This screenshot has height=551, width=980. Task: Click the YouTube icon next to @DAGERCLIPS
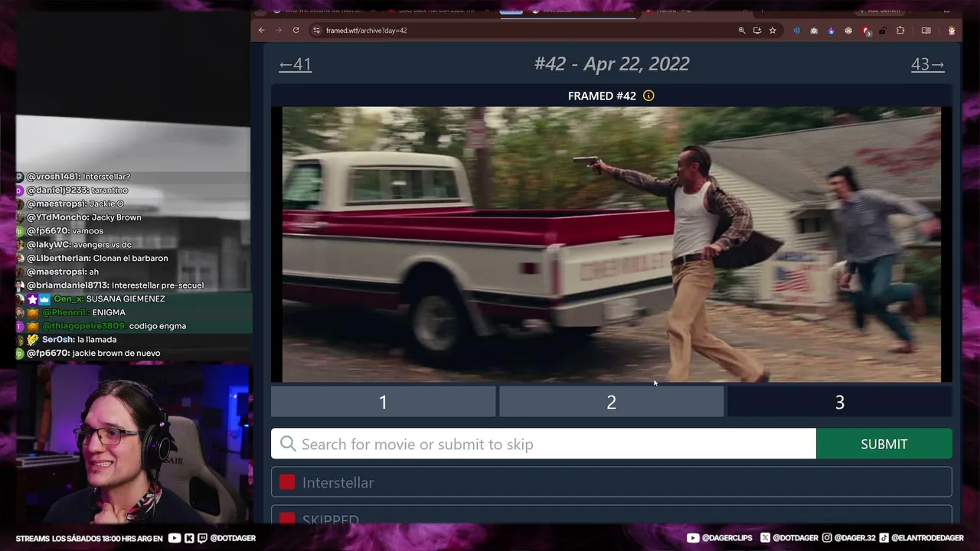(x=693, y=538)
